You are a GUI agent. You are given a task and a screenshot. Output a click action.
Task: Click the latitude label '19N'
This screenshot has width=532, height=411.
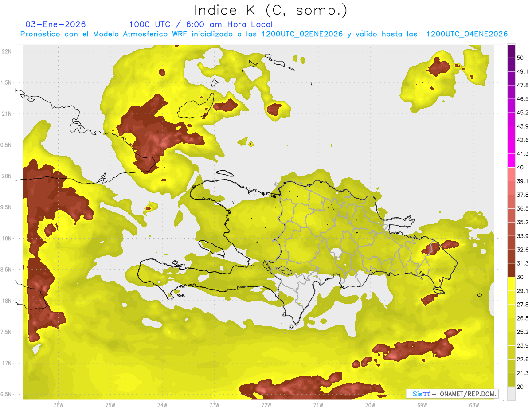pos(7,239)
